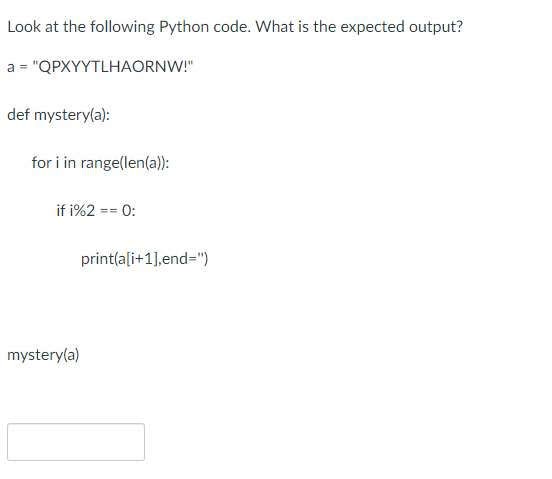Viewport: 552px width, 479px height.
Task: Click the string "QPXYYTLHAORNW!" in the assignment
Action: pyautogui.click(x=113, y=66)
